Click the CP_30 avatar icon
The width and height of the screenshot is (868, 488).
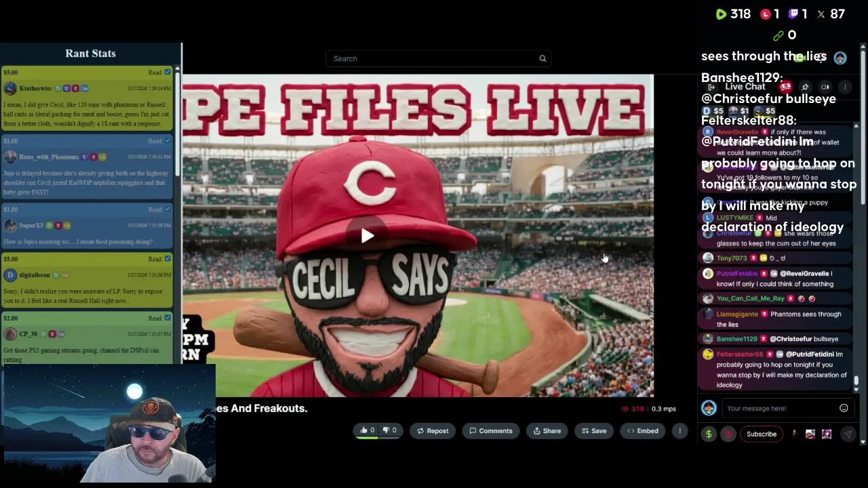tap(9, 333)
